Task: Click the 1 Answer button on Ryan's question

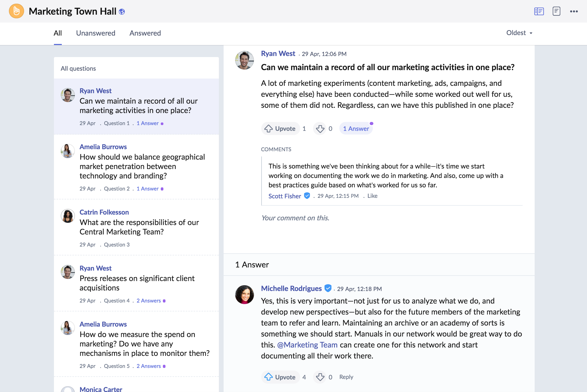Action: click(356, 129)
